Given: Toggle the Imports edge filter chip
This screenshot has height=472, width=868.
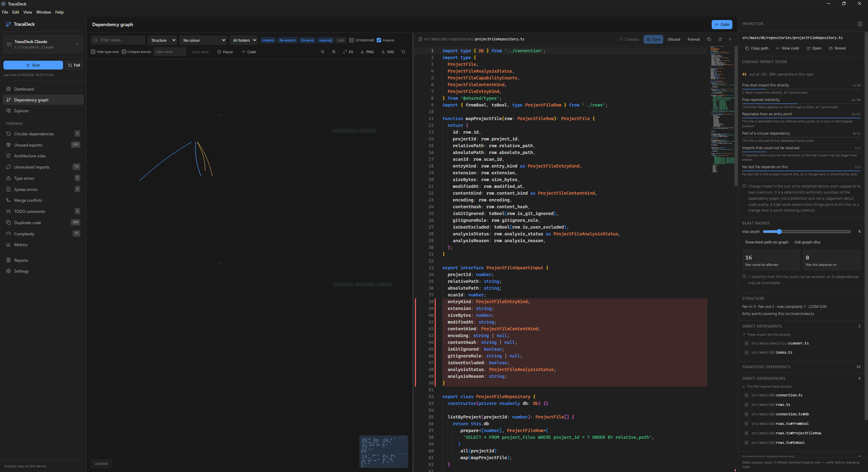Looking at the screenshot, I should click(x=268, y=40).
